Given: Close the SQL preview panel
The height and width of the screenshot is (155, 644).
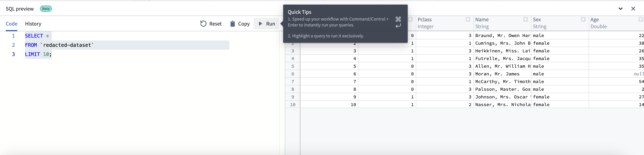Looking at the screenshot, I should (x=633, y=9).
